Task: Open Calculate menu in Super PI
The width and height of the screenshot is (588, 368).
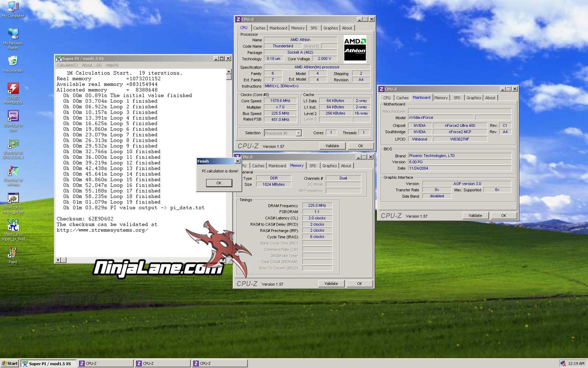Action: pyautogui.click(x=67, y=65)
